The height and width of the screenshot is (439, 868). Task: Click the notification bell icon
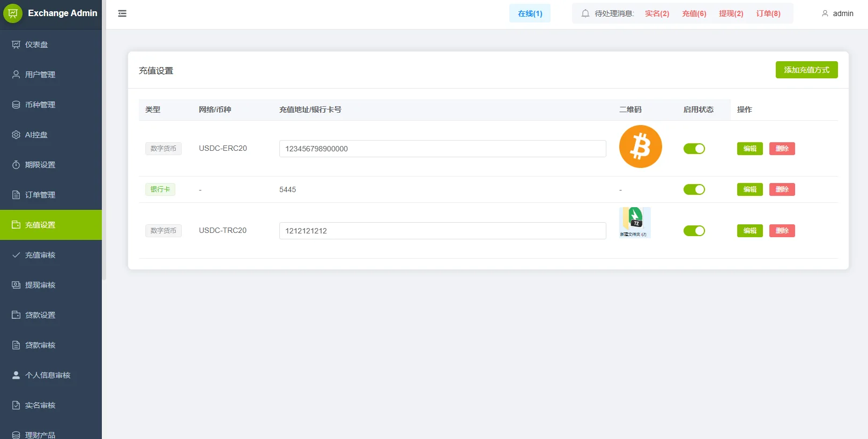pyautogui.click(x=585, y=13)
